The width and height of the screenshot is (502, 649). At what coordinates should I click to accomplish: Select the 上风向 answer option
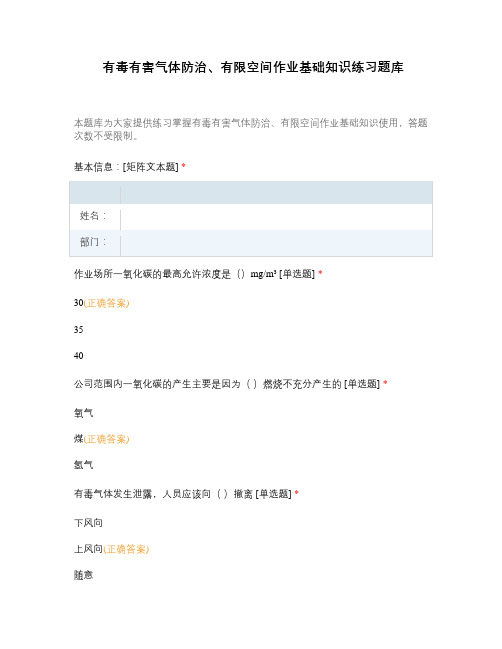[x=89, y=549]
